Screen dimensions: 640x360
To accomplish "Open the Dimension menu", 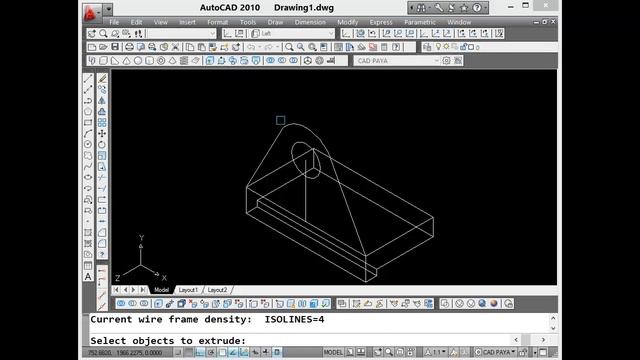I will [x=310, y=22].
